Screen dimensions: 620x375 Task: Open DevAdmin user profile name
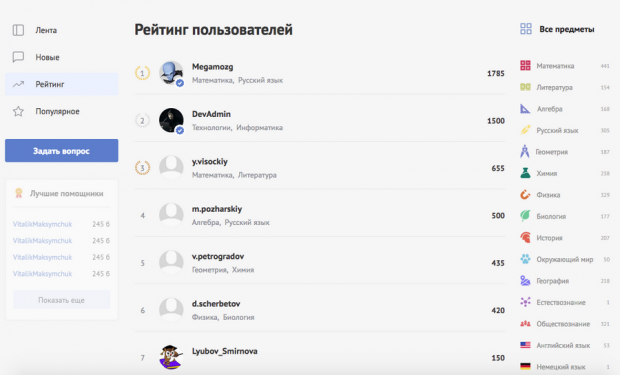tap(211, 114)
